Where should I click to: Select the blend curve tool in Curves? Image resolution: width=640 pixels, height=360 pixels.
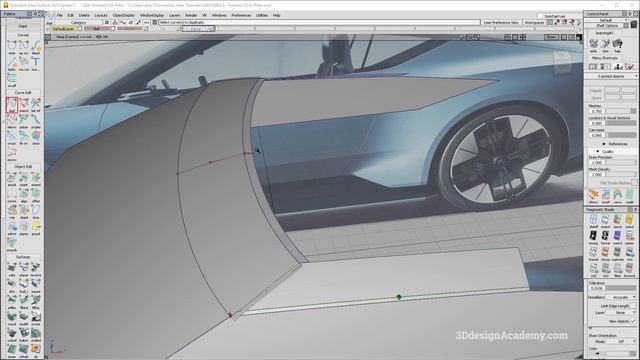(x=36, y=46)
